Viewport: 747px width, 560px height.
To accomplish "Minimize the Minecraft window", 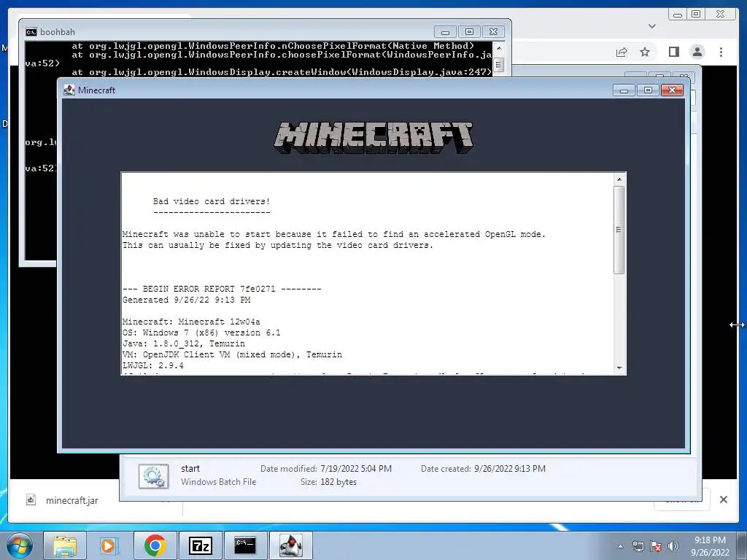I will point(624,90).
